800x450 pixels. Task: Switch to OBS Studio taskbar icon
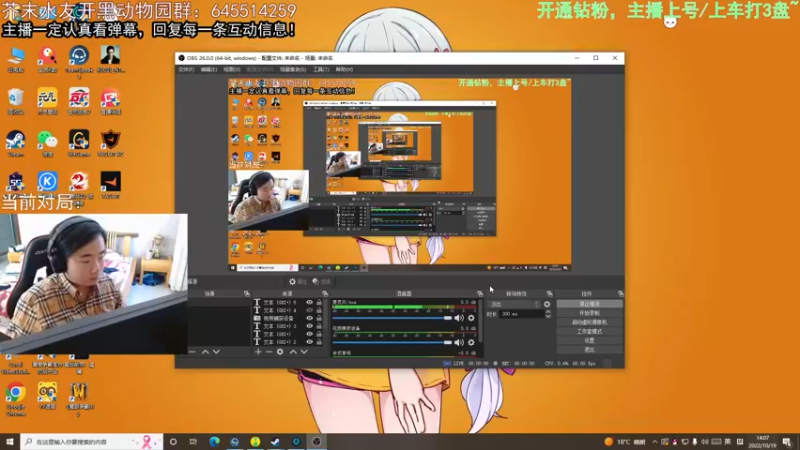click(x=316, y=441)
